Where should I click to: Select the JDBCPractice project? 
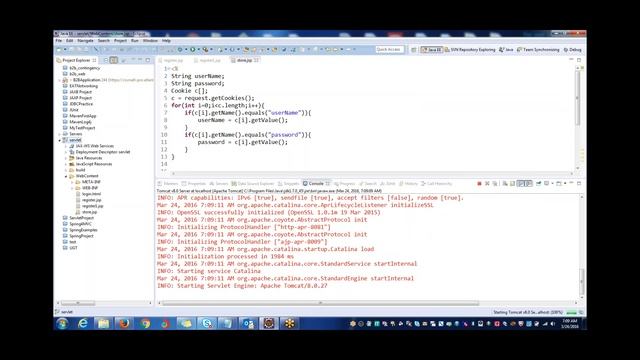pos(80,104)
